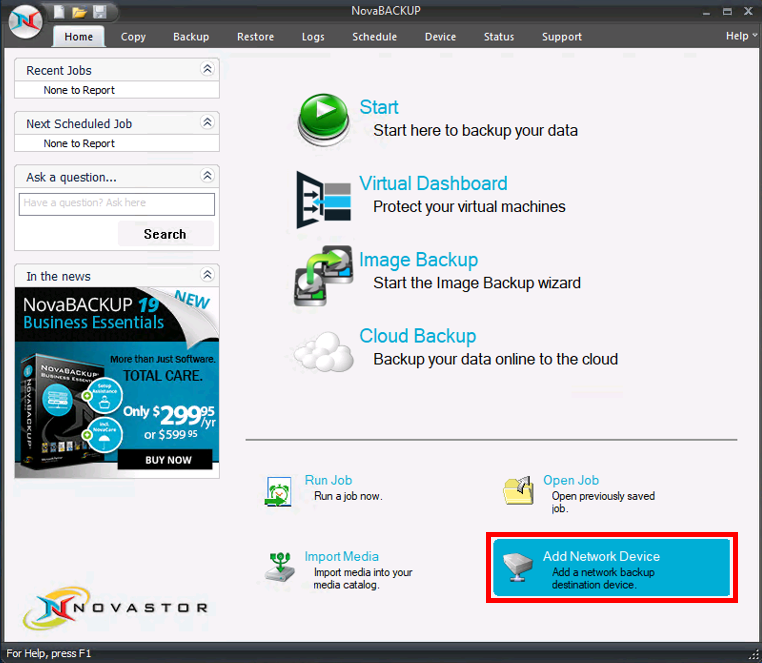Click the Ask a question input field
Screen dimensions: 762x663
(x=117, y=203)
